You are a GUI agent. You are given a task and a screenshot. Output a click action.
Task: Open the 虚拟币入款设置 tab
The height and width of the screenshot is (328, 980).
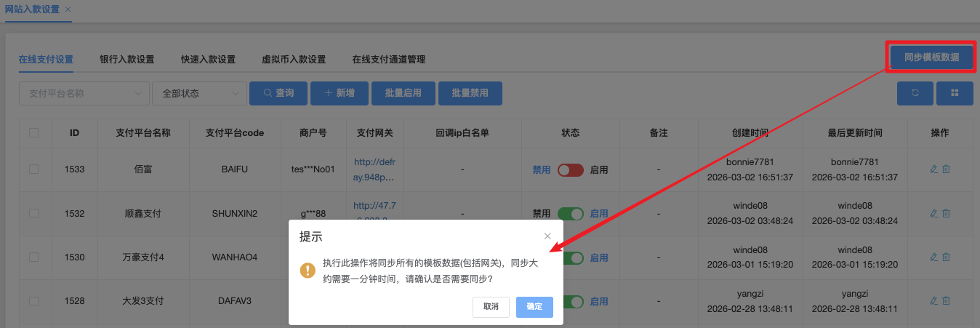pyautogui.click(x=294, y=60)
